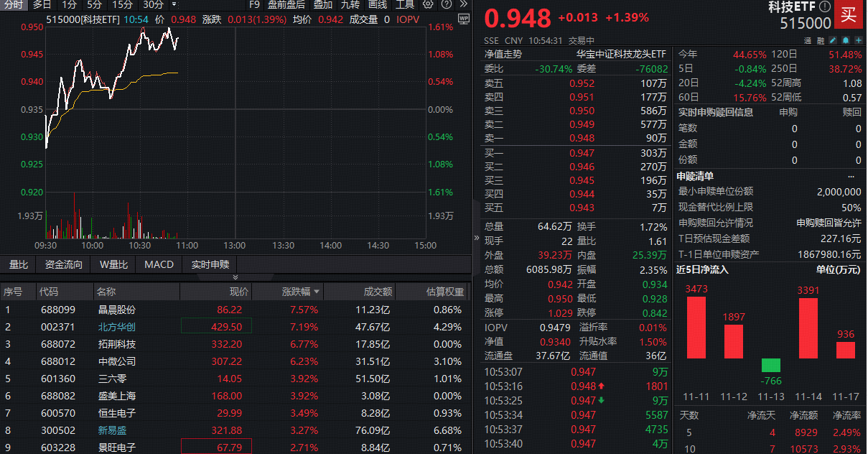The height and width of the screenshot is (454, 868).
Task: Open the settings gear icon in the toolbar
Action: coord(427,4)
